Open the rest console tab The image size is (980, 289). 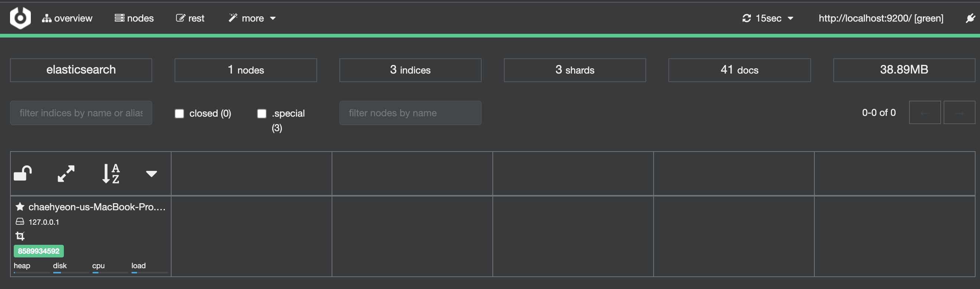pos(190,18)
